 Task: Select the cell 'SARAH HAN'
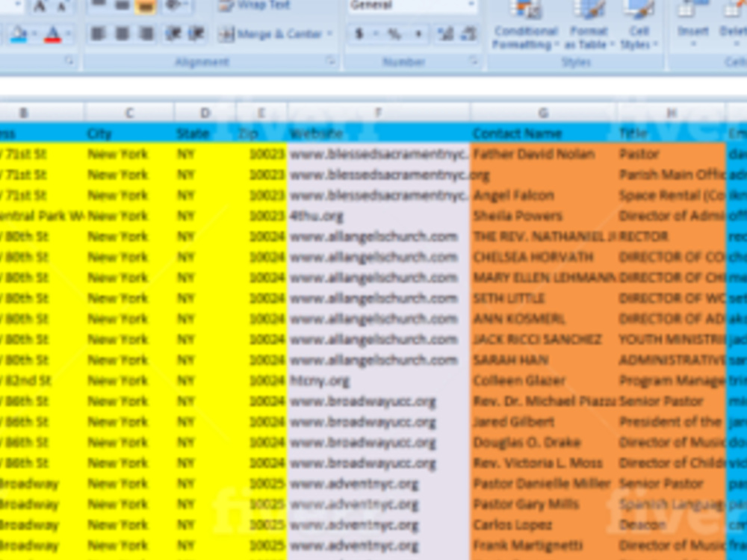pos(543,360)
